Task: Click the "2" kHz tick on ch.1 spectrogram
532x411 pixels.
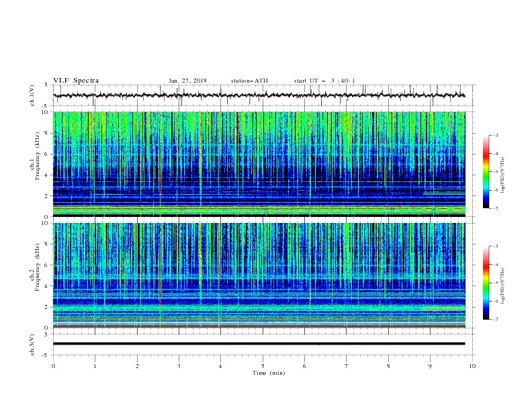Action: pos(47,195)
